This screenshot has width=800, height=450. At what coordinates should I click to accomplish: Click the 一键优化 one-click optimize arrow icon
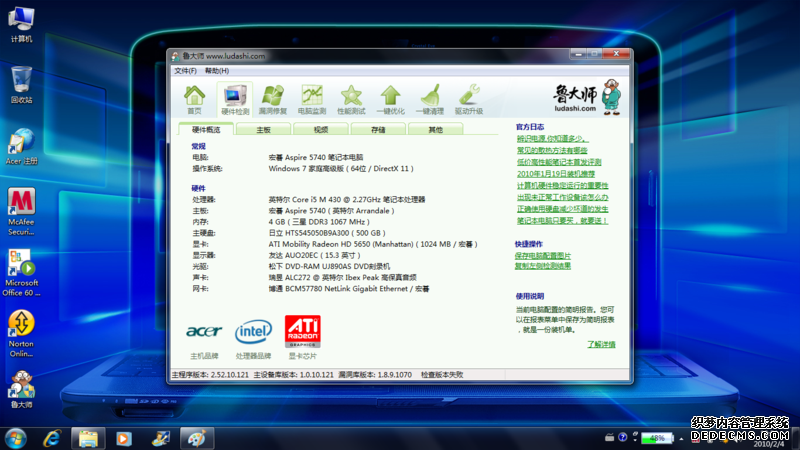click(390, 99)
